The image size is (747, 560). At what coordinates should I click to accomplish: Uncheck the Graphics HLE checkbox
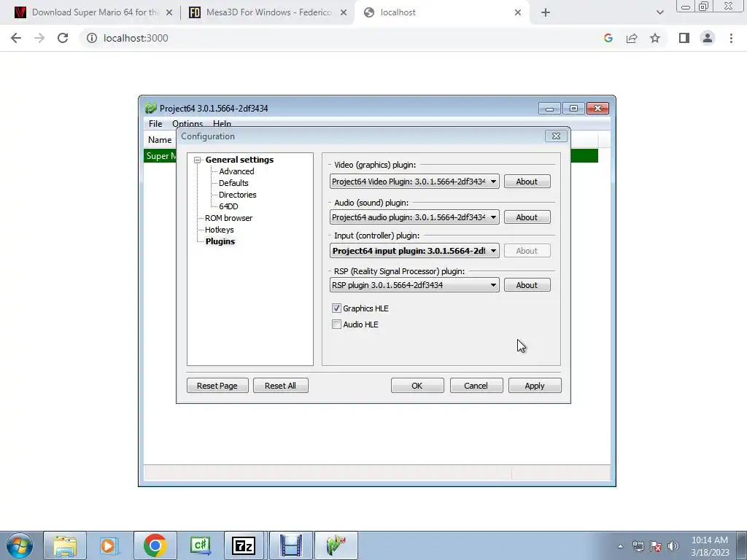tap(336, 308)
